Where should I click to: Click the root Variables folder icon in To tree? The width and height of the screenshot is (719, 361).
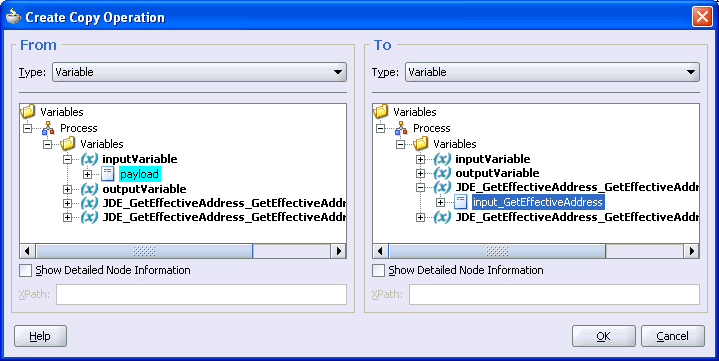pyautogui.click(x=381, y=111)
